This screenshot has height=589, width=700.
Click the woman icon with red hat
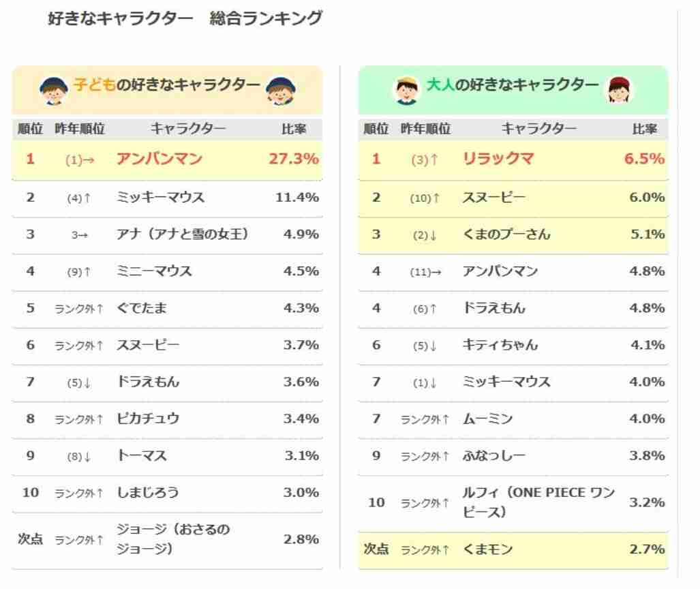[x=619, y=89]
